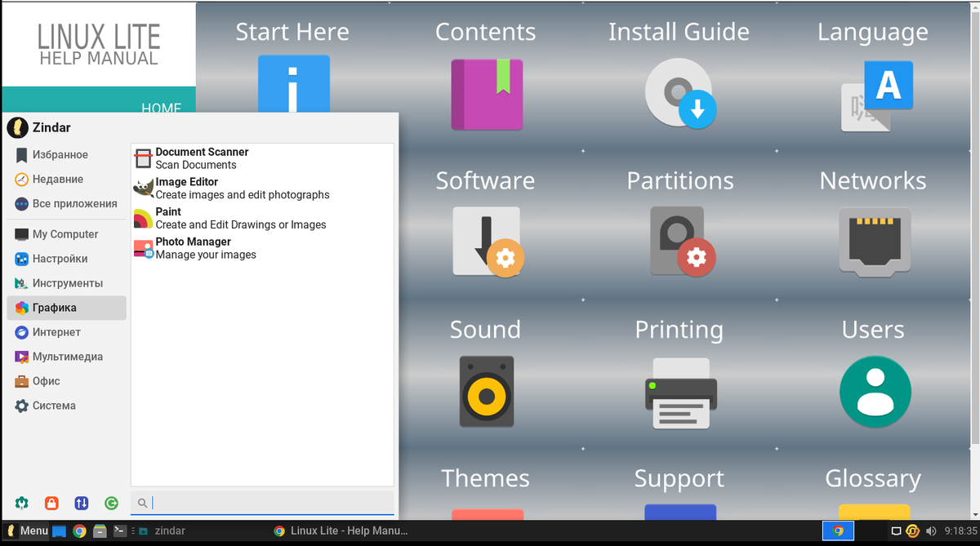The width and height of the screenshot is (980, 546).
Task: Select the Система system category
Action: (66, 406)
